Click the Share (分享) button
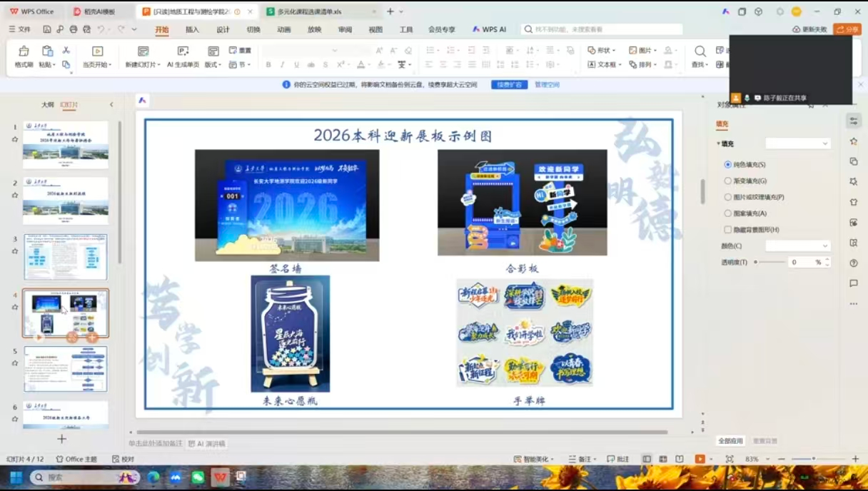Image resolution: width=868 pixels, height=491 pixels. click(x=847, y=29)
